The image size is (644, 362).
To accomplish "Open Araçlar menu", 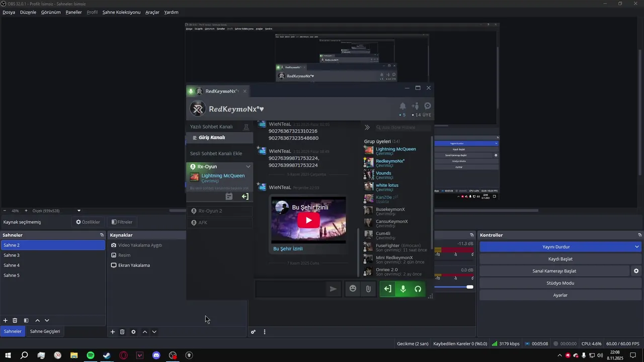I will point(152,12).
